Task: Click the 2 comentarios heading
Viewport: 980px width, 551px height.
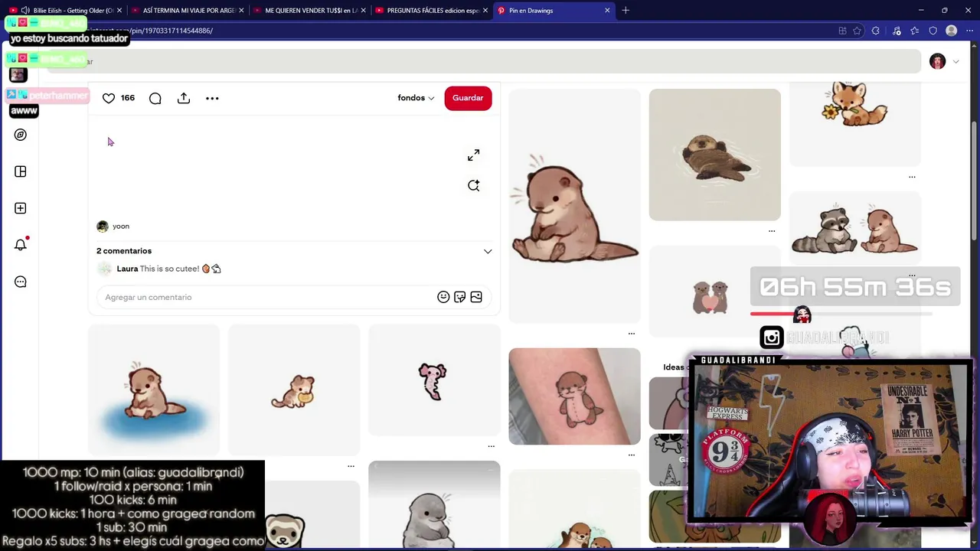Action: tap(124, 251)
